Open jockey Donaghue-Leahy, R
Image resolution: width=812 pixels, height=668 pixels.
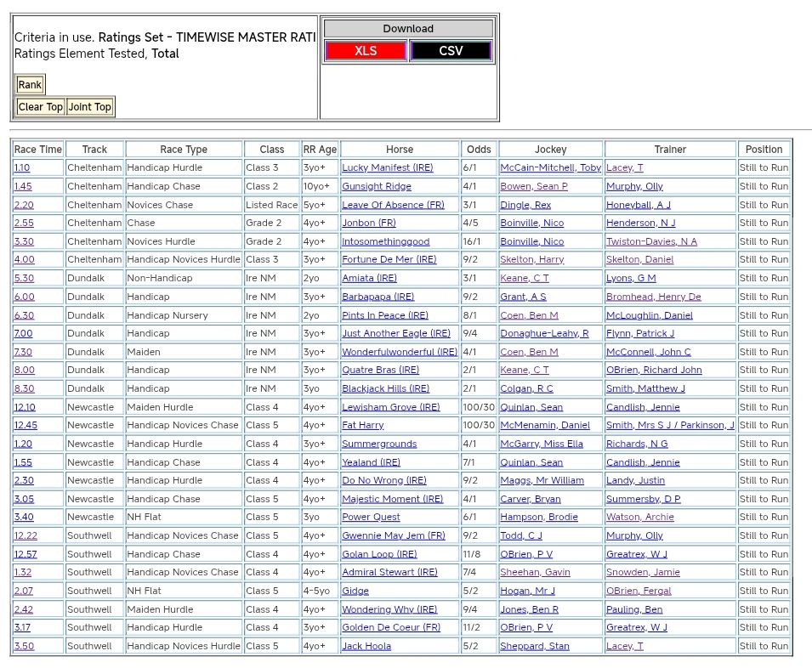click(544, 334)
